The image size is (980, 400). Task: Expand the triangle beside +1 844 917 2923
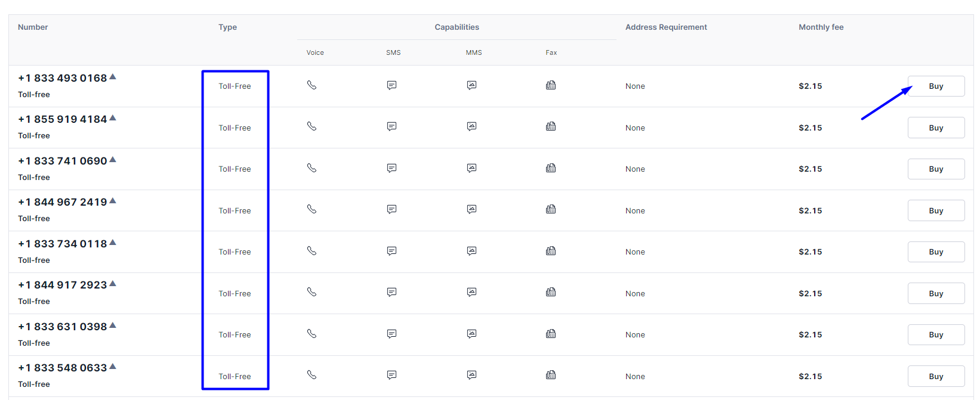(113, 284)
